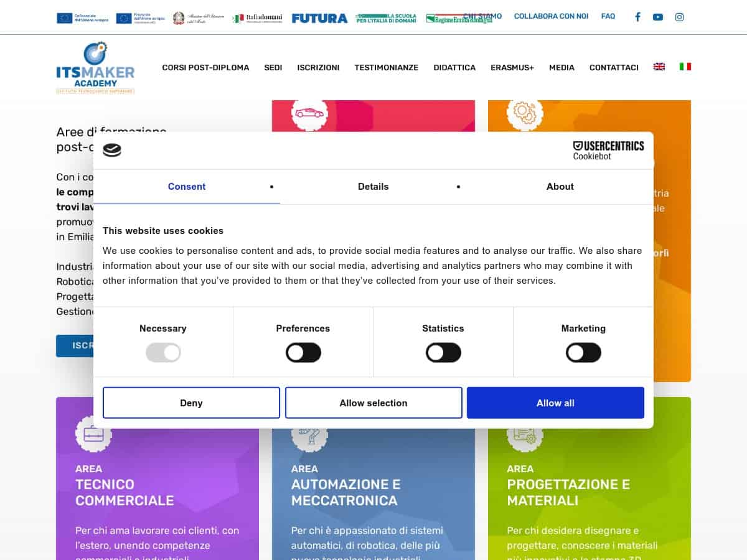This screenshot has height=560, width=747.
Task: Click the ITS Maker Academy logo
Action: pyautogui.click(x=95, y=68)
